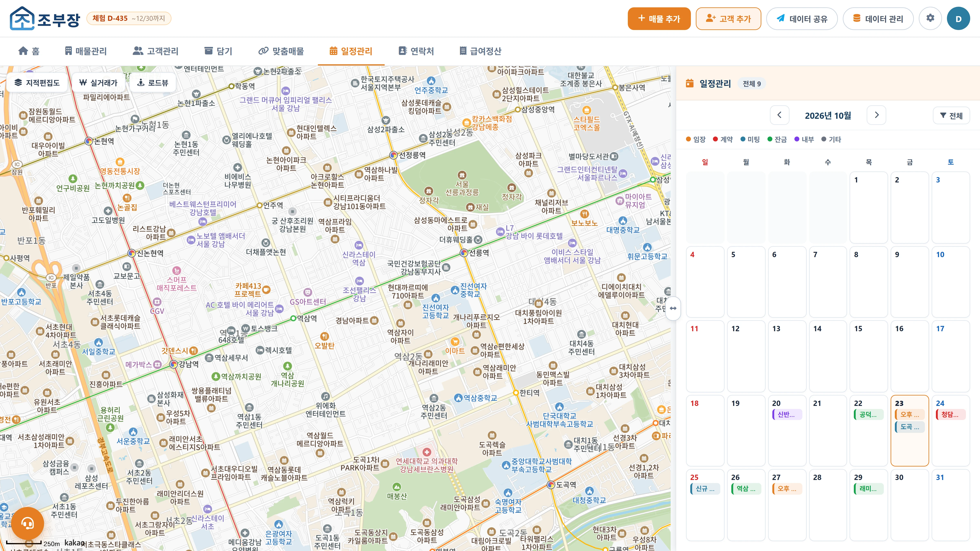Click 도곡역 station marker on map
The image size is (980, 551).
point(550,485)
